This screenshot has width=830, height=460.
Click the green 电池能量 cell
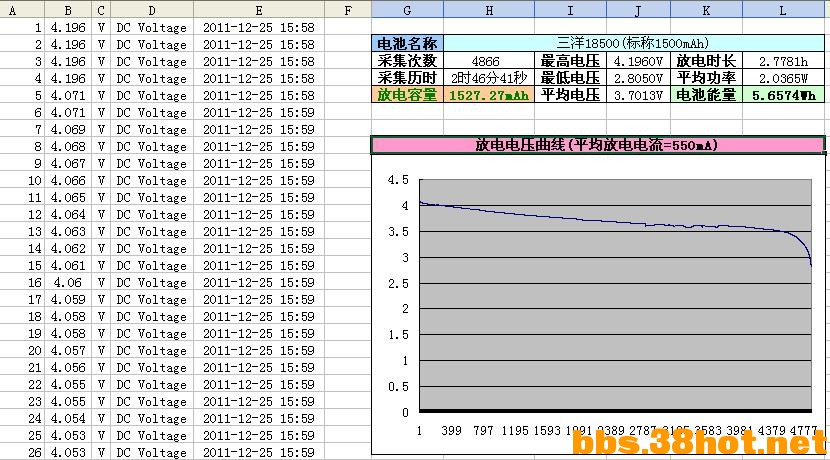coord(706,95)
